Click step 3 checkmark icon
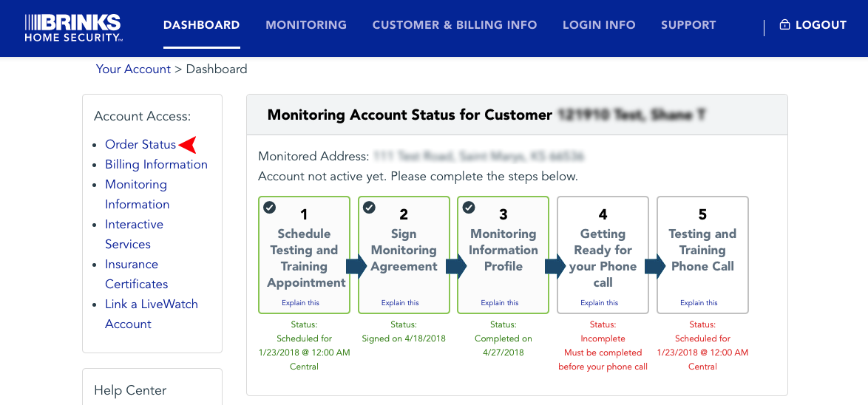 (x=468, y=208)
